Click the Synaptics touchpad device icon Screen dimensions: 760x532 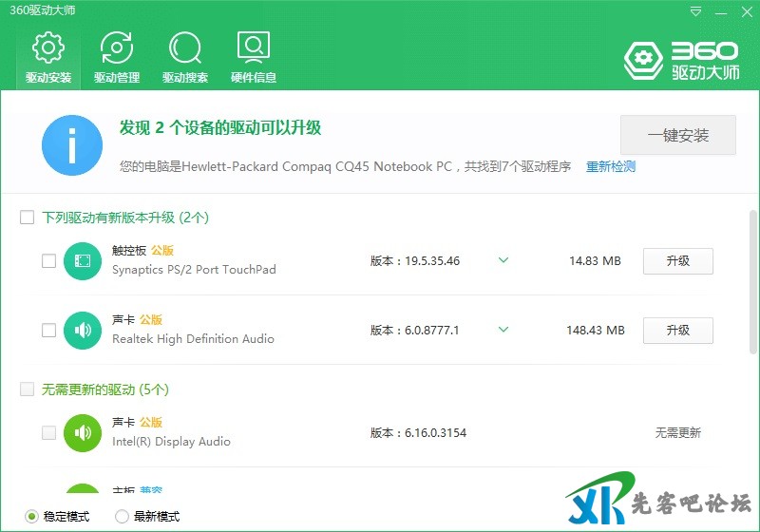[x=83, y=261]
